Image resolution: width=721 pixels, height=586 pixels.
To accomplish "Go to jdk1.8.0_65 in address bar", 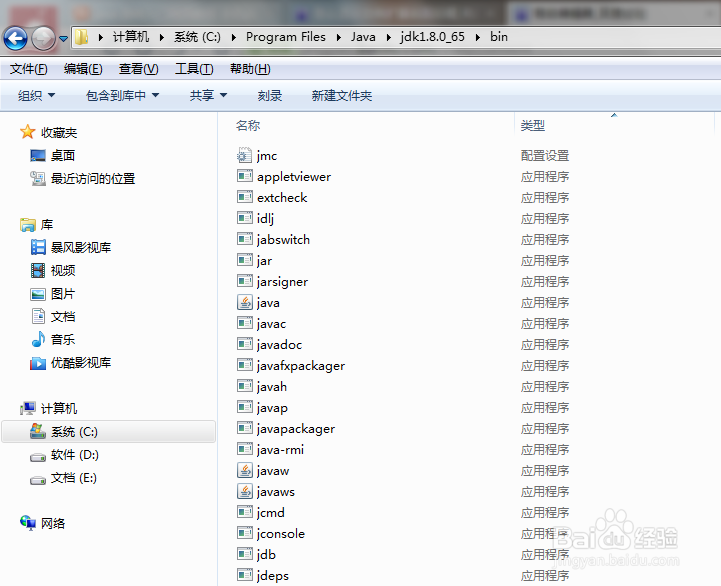I will pos(432,37).
